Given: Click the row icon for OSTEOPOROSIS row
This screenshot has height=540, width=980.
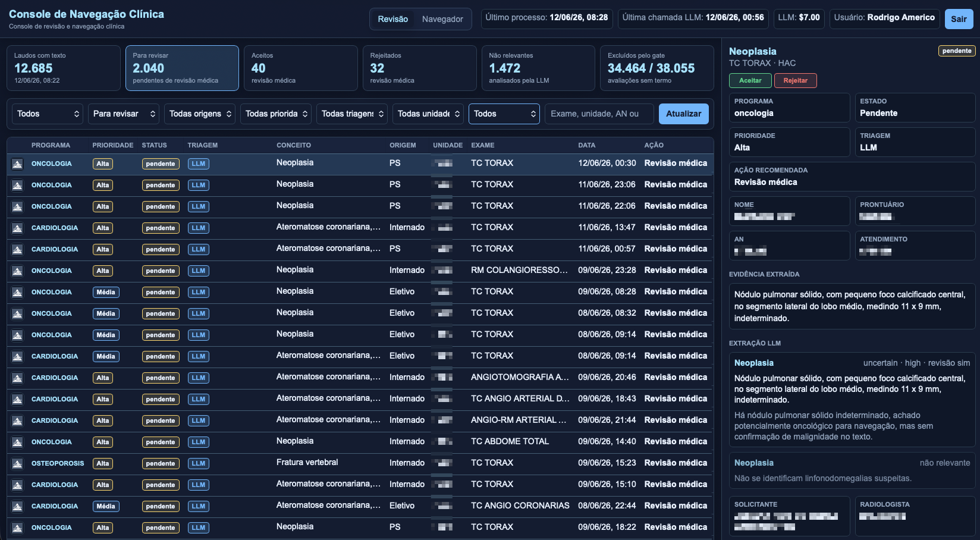Looking at the screenshot, I should click(x=17, y=463).
